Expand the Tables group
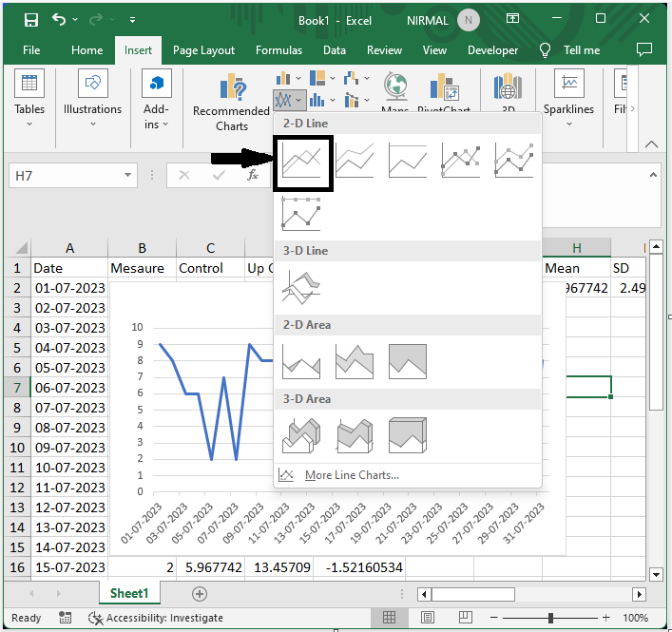The width and height of the screenshot is (672, 632). 29,100
